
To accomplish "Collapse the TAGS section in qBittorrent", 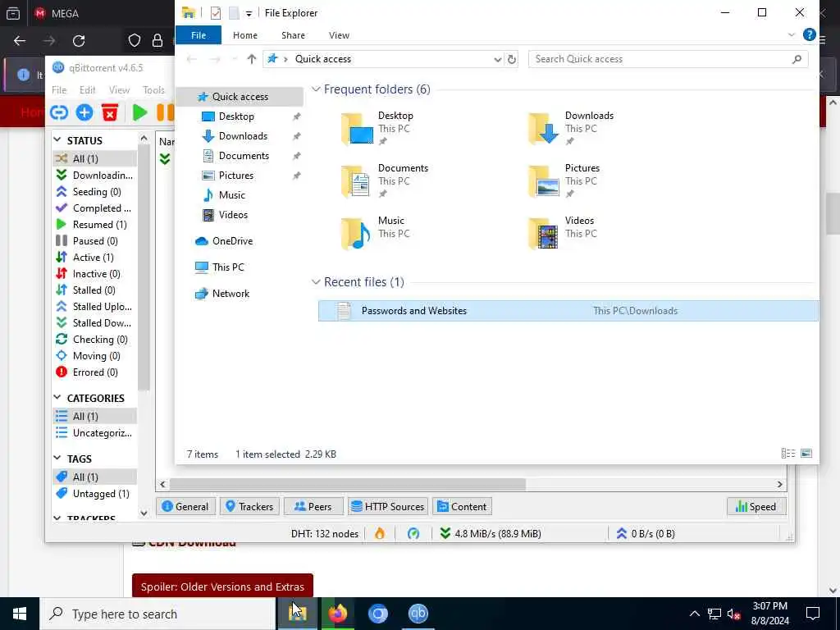I will click(57, 458).
